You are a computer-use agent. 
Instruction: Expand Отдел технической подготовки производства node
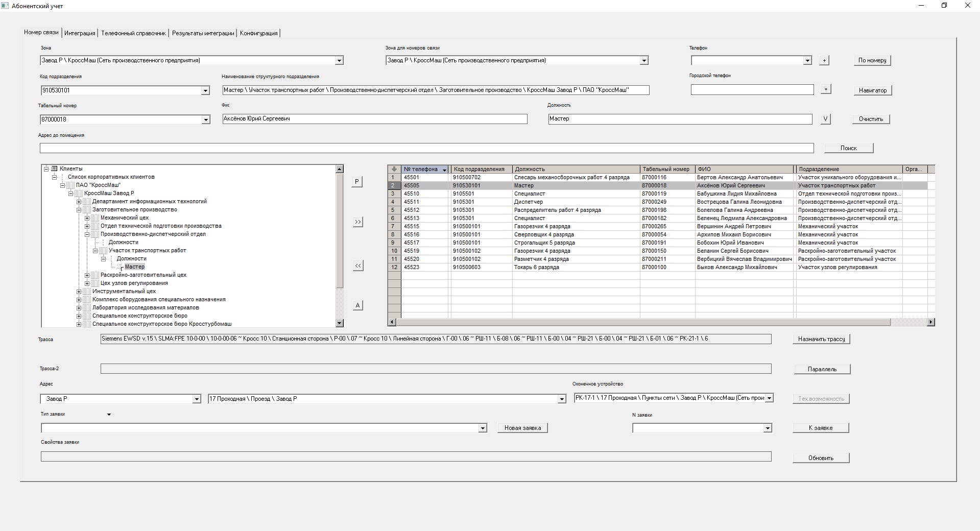[x=87, y=226]
